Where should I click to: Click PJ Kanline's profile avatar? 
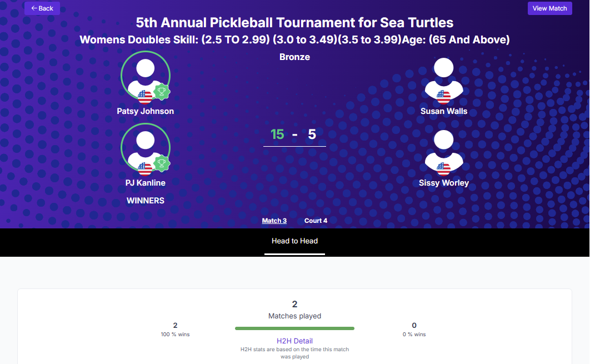pyautogui.click(x=145, y=146)
